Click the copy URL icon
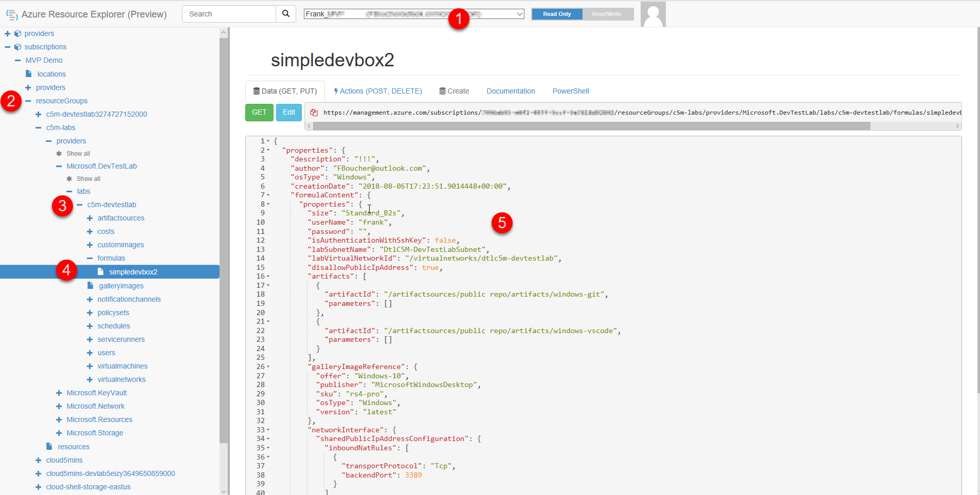The height and width of the screenshot is (495, 980). [x=314, y=113]
